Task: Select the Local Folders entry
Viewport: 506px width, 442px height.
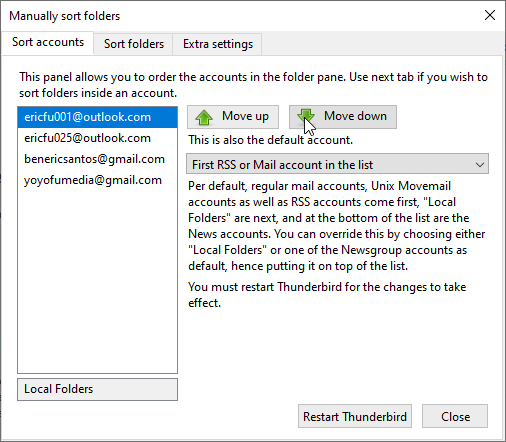Action: [x=97, y=389]
